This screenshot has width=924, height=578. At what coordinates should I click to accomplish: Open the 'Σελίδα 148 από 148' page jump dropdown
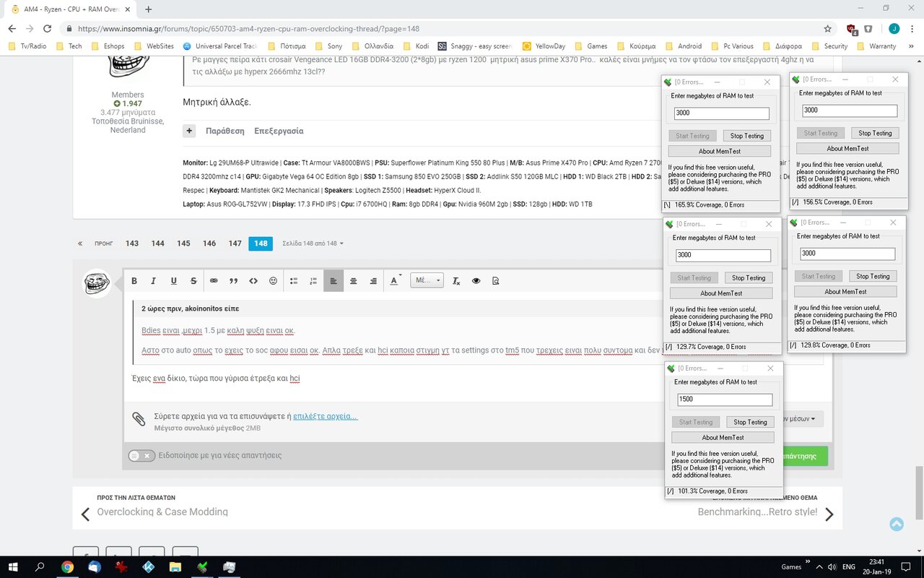(313, 243)
